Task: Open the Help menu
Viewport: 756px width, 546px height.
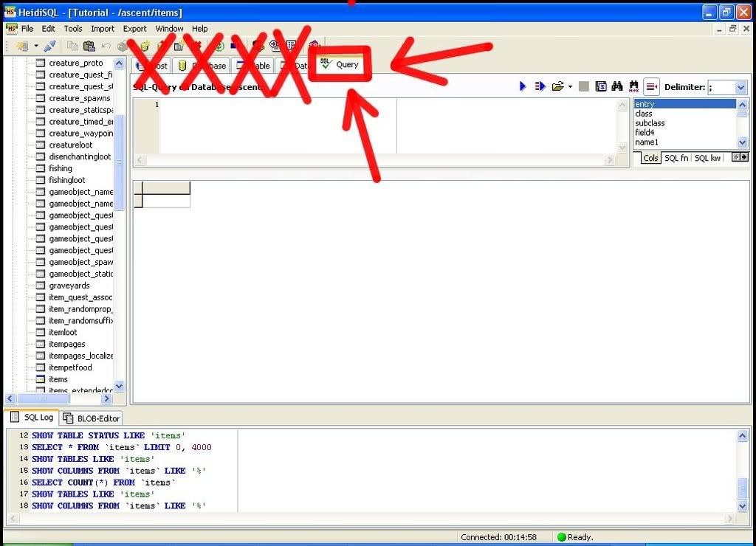Action: point(199,29)
